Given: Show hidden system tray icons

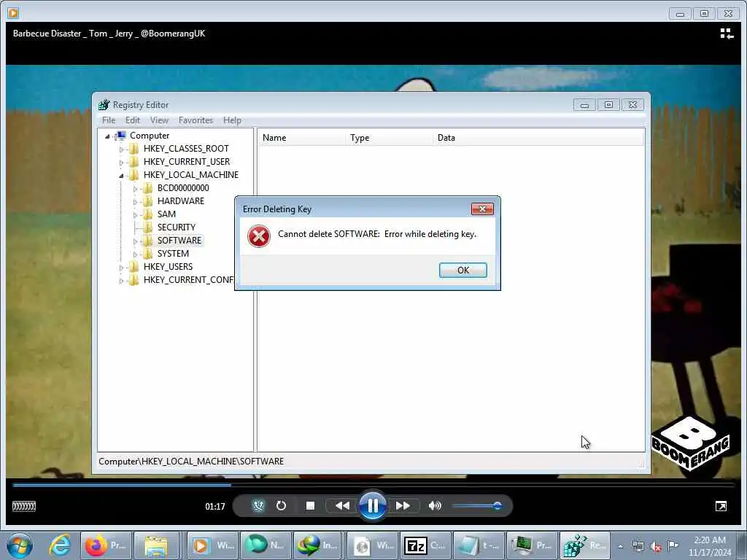Looking at the screenshot, I should click(620, 547).
